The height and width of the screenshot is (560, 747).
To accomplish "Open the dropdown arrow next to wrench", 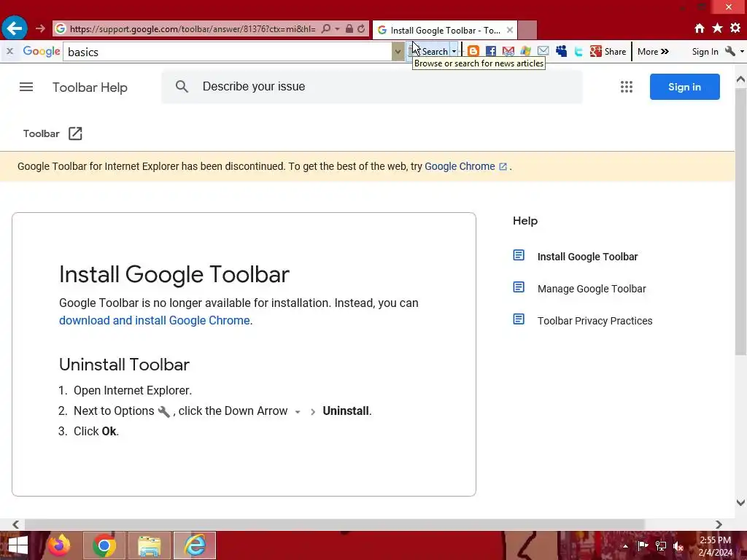I will [742, 52].
